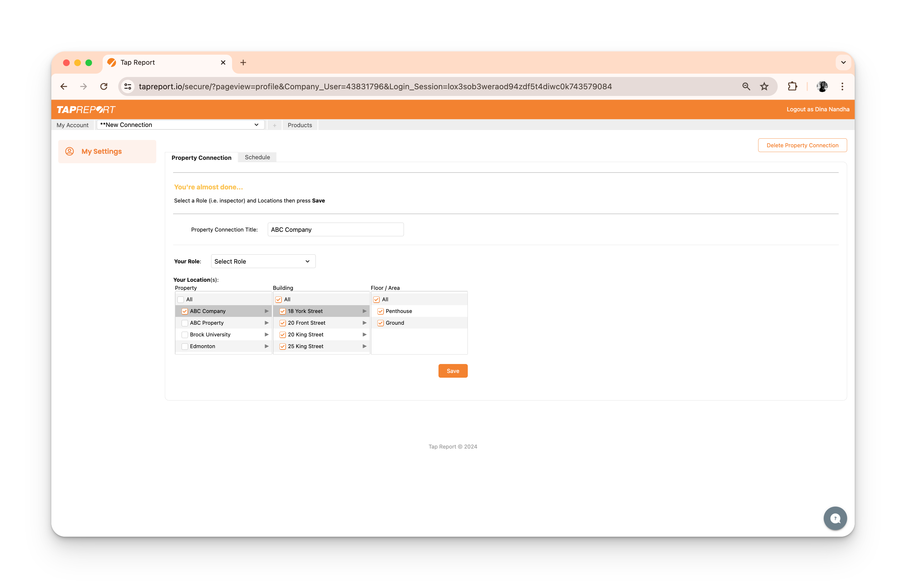Reload the page with refresh icon
Image resolution: width=906 pixels, height=588 pixels.
[x=103, y=86]
